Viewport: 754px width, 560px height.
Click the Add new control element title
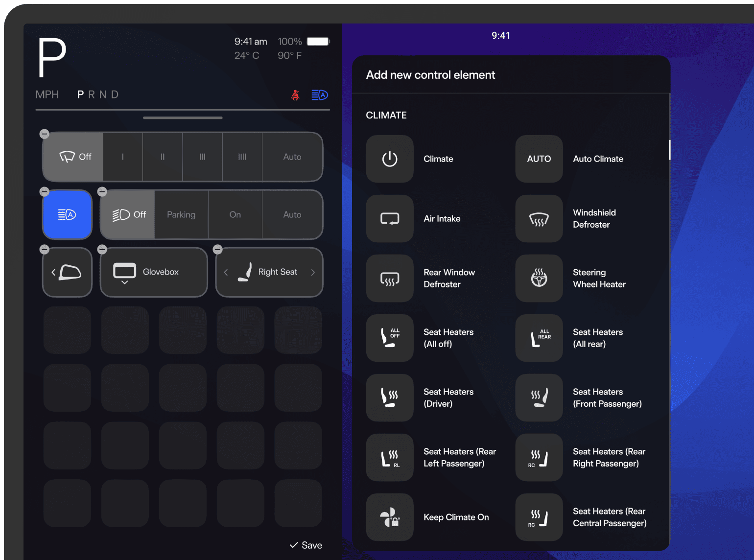click(x=431, y=75)
